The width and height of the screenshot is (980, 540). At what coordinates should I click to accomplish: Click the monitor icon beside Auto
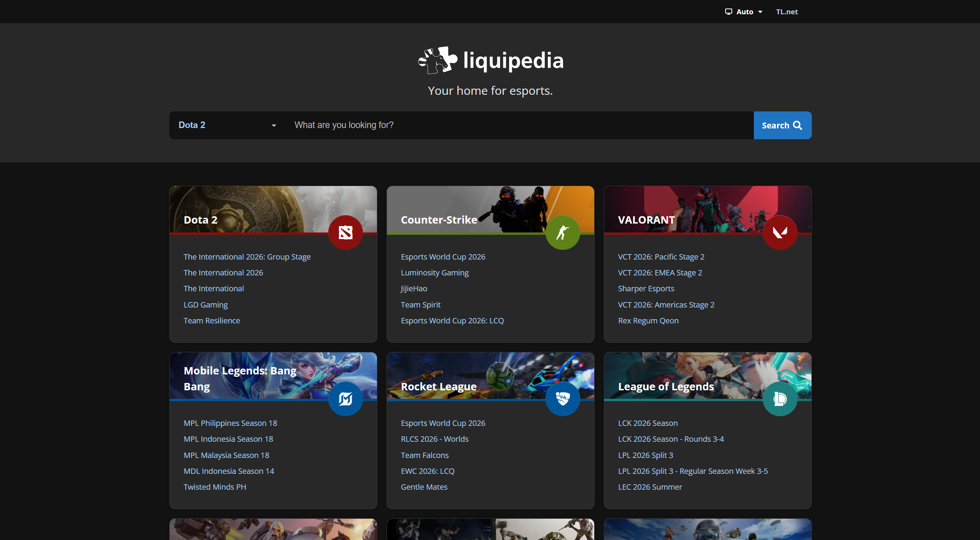pos(729,12)
